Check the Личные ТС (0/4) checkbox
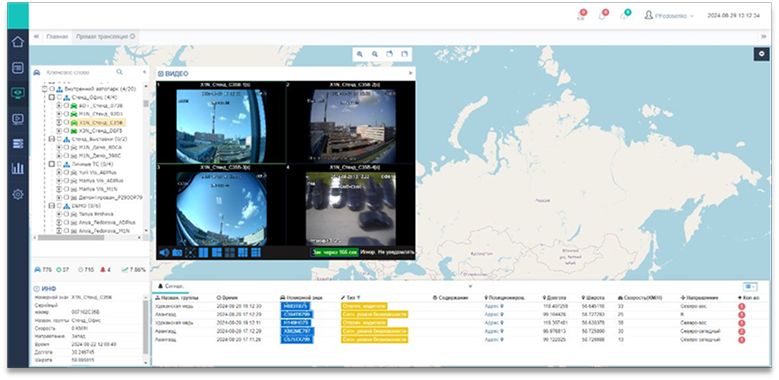 (x=59, y=164)
